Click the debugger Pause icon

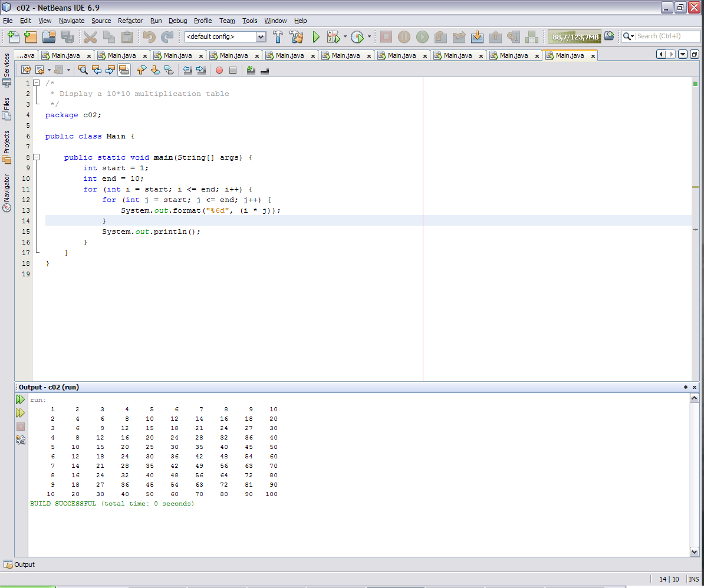pyautogui.click(x=404, y=37)
